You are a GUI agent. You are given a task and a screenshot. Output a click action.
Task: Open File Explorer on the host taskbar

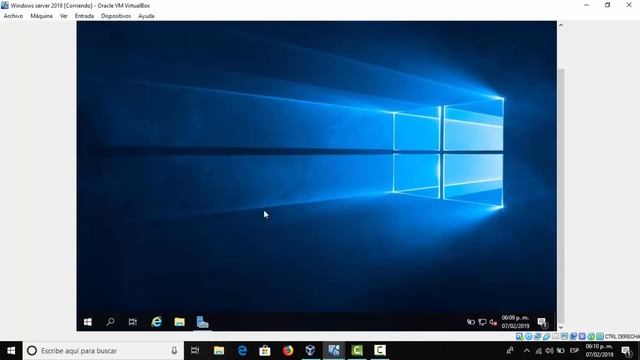click(x=219, y=351)
